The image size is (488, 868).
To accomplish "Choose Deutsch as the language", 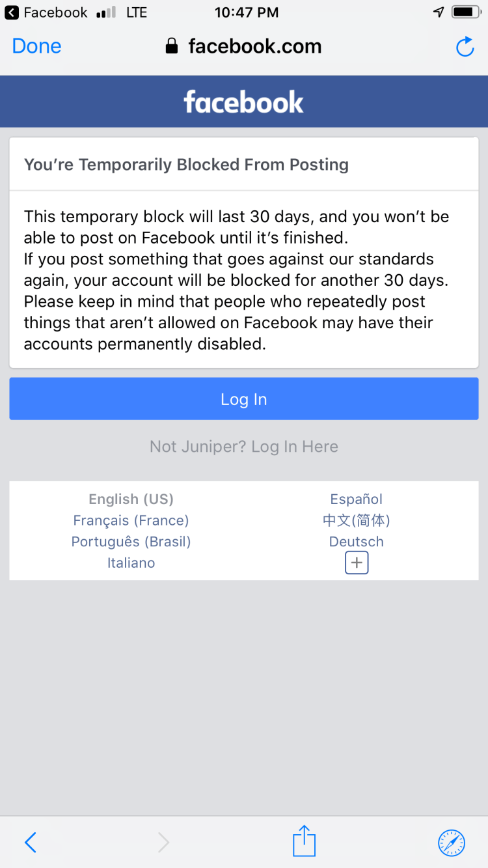I will (357, 542).
